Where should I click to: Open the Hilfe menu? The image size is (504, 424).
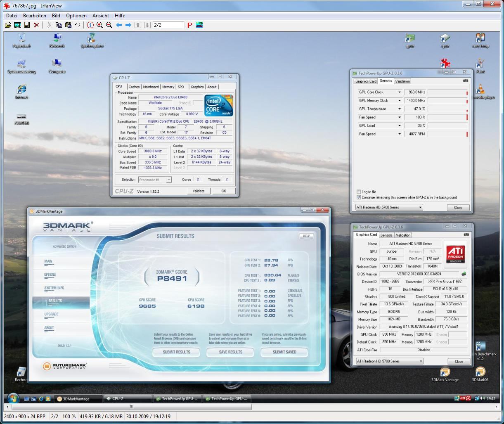point(120,16)
